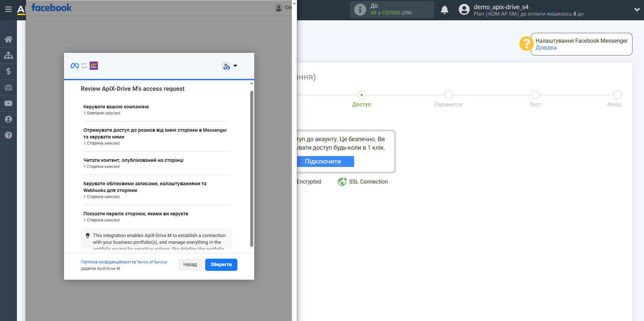Click 'Керувати вашою компанією' permission
This screenshot has width=644, height=321.
click(x=116, y=107)
